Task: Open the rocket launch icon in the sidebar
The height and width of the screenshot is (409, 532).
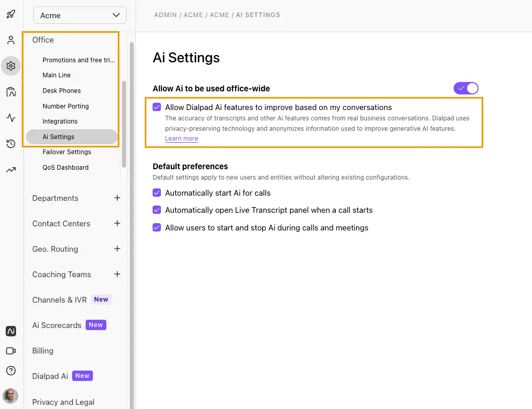Action: pyautogui.click(x=11, y=15)
